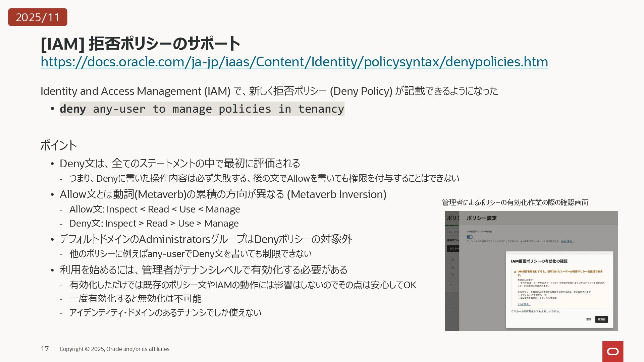This screenshot has width=644, height=362.
Task: Check the first policy list checkbox
Action: click(452, 259)
